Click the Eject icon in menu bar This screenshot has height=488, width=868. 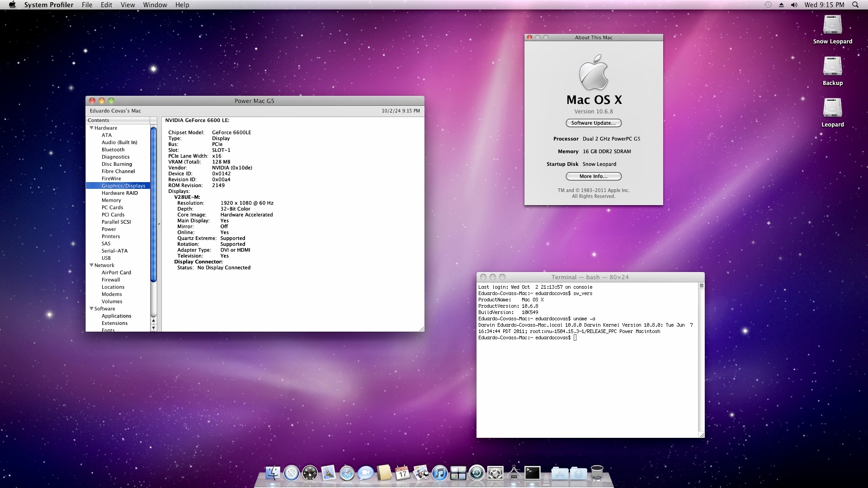coord(781,5)
